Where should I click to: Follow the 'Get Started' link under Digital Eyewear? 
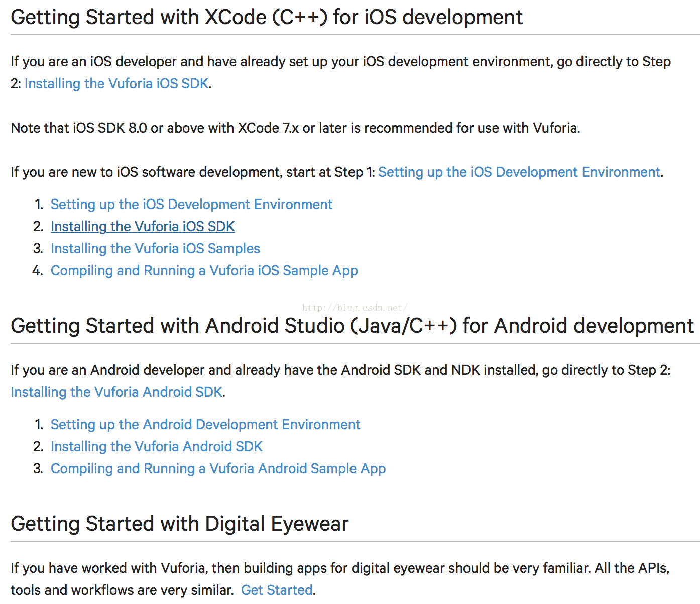click(277, 590)
